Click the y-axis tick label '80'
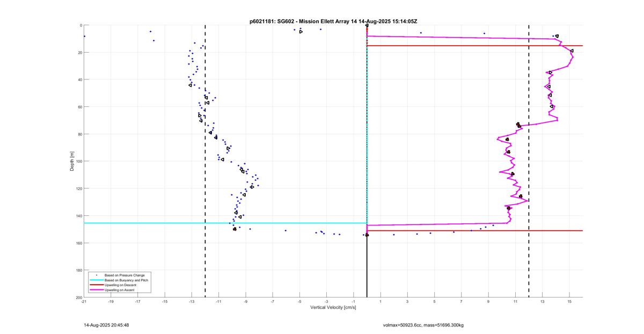Image resolution: width=644 pixels, height=334 pixels. pyautogui.click(x=79, y=134)
